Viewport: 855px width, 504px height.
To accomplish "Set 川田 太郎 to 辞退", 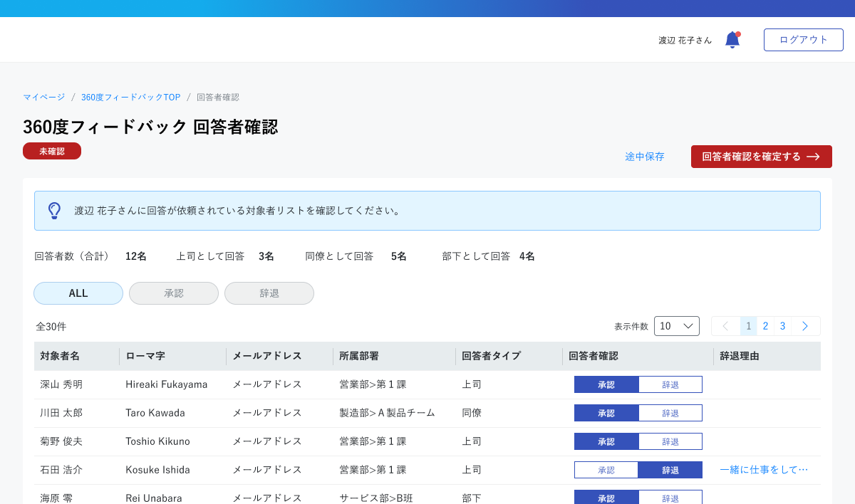I will pos(670,413).
